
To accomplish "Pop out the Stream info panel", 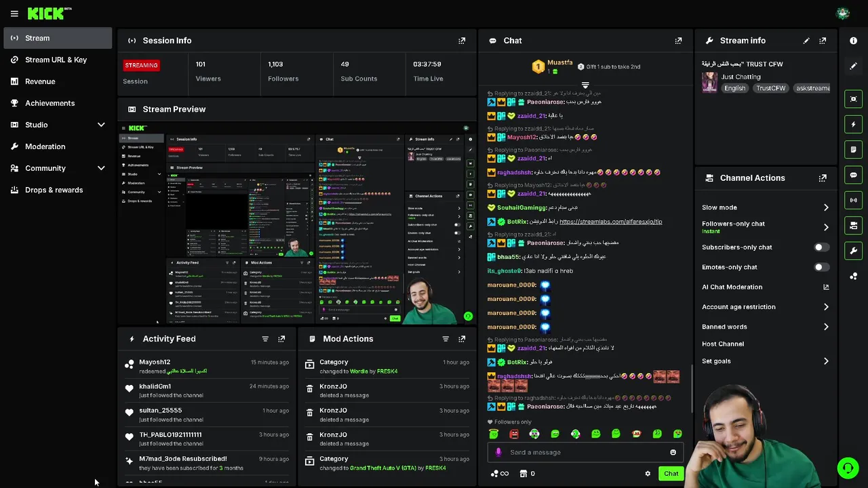I will (x=823, y=41).
